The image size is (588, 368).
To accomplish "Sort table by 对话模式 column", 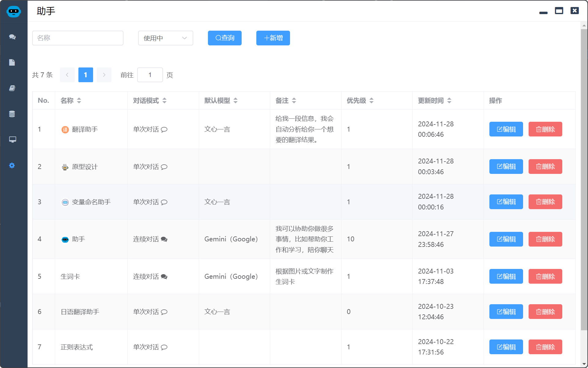I will 164,101.
